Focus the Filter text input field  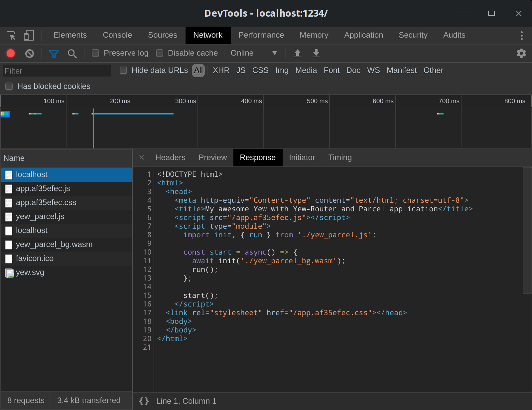click(57, 71)
